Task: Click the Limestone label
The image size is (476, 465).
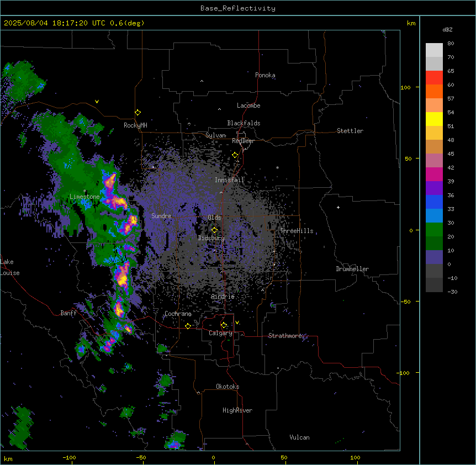Action: click(84, 197)
